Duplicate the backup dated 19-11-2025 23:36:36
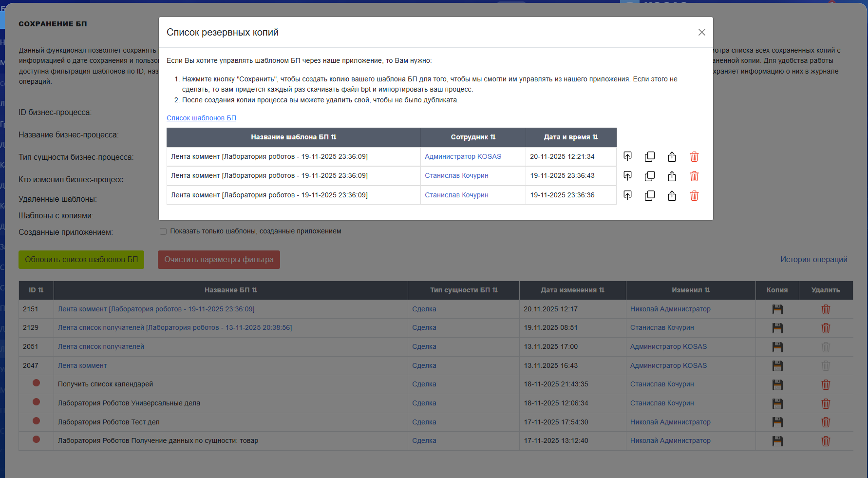868x478 pixels. (650, 195)
